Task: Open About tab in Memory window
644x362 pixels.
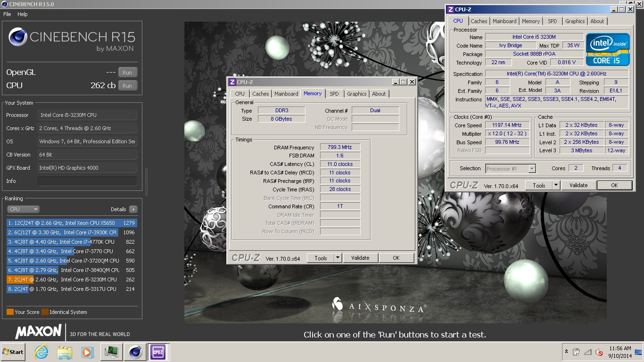Action: click(379, 94)
